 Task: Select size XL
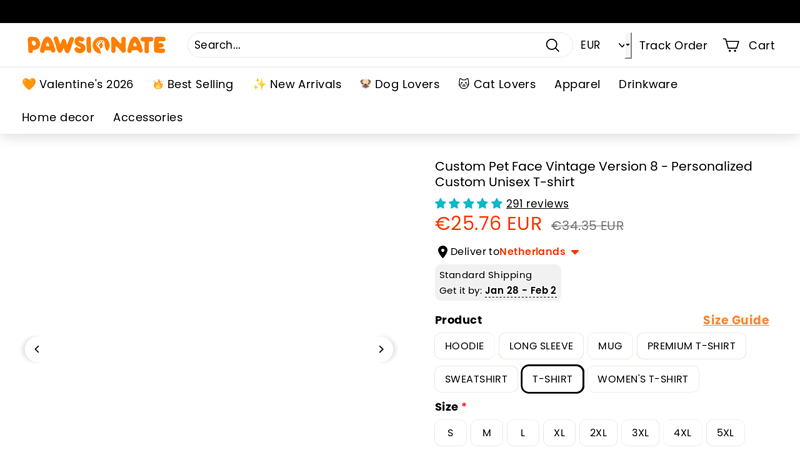(x=559, y=433)
